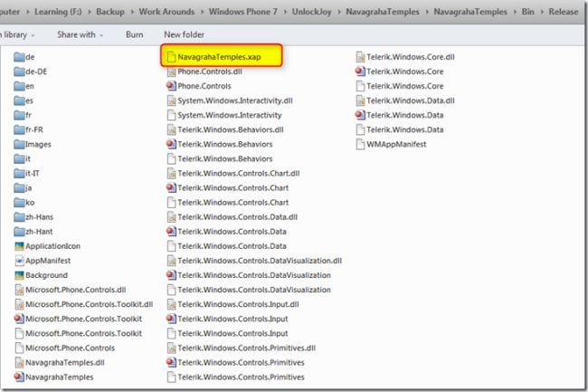This screenshot has width=588, height=392.
Task: Select red-ball "Telerik.Windows.Core" file name
Action: [405, 72]
